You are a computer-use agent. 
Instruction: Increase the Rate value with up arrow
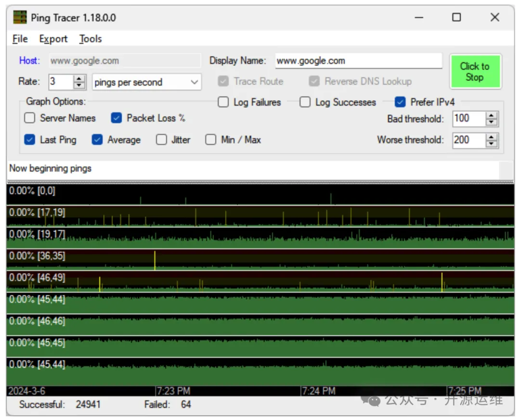click(x=79, y=79)
